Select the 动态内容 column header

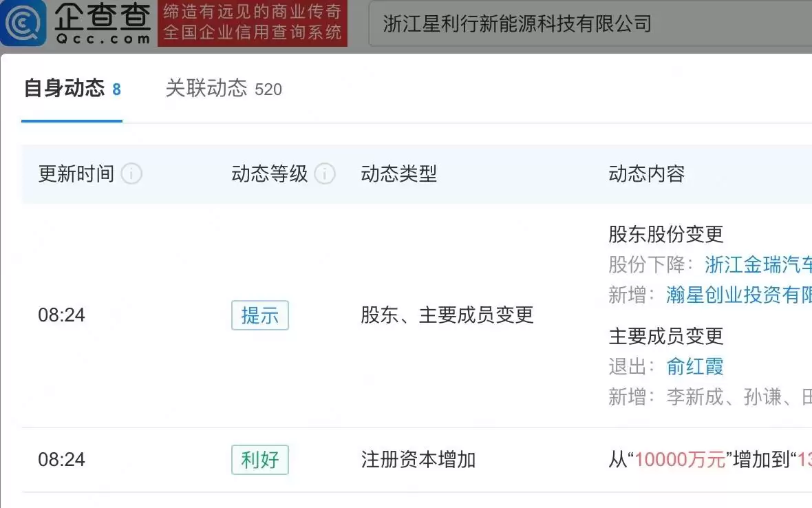pyautogui.click(x=646, y=173)
